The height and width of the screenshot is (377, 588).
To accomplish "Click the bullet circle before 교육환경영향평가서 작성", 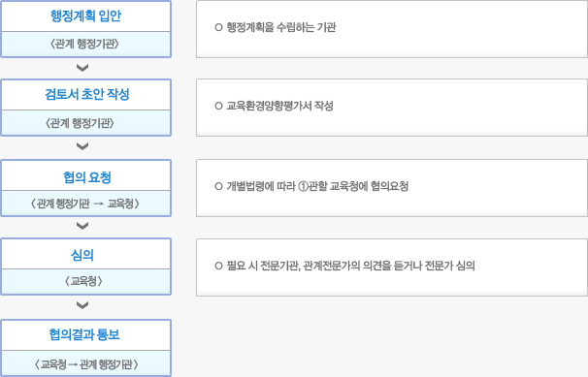I will click(218, 106).
